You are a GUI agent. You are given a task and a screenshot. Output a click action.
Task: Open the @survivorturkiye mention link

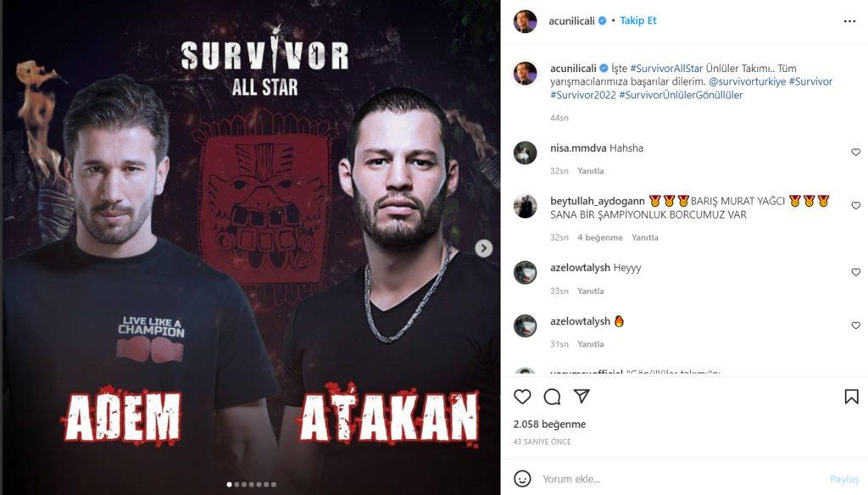click(x=748, y=81)
